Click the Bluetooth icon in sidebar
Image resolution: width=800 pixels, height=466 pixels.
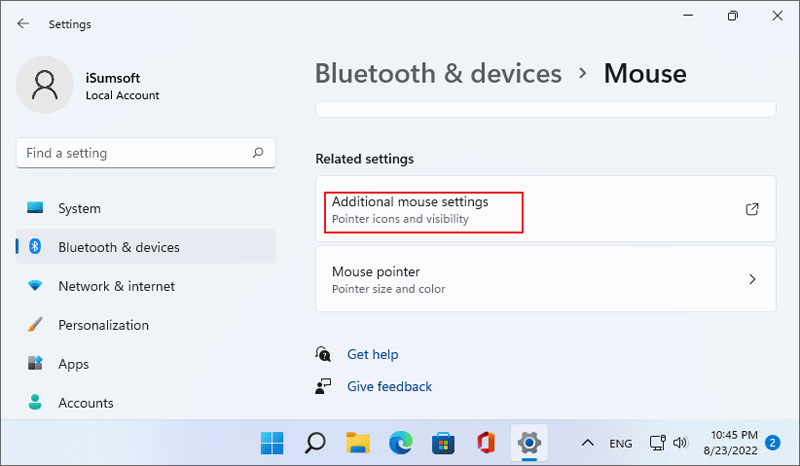point(35,247)
